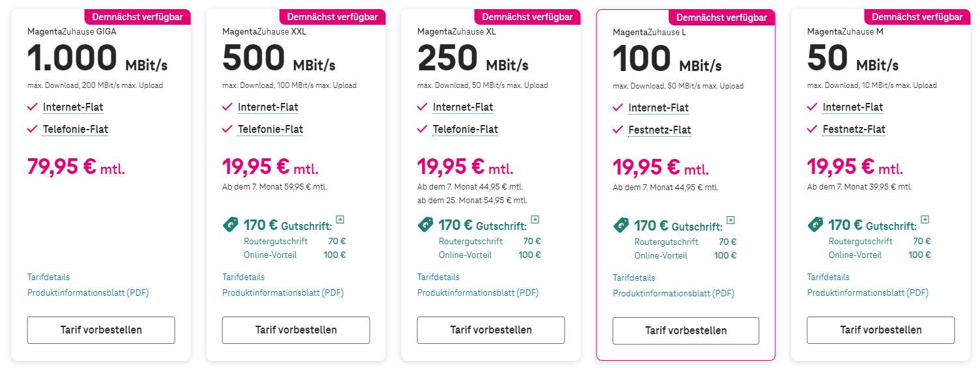Click the footnote asterisk icon in M Gutschrift
980x368 pixels.
(925, 219)
